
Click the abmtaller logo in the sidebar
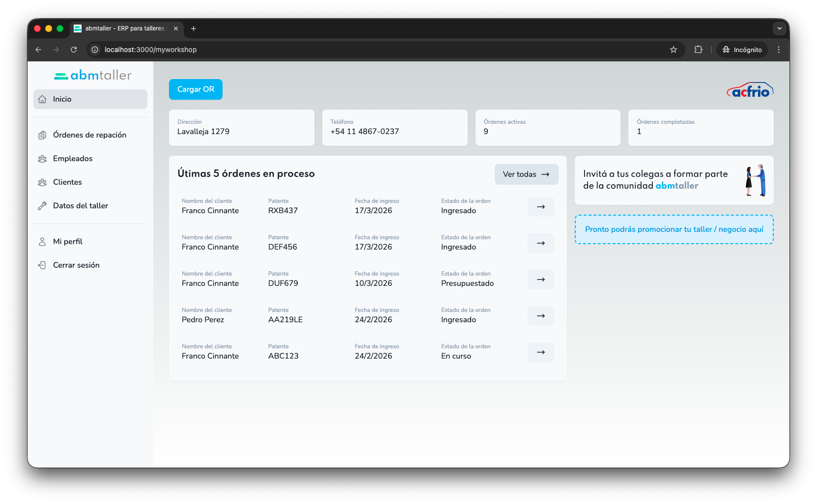point(93,75)
